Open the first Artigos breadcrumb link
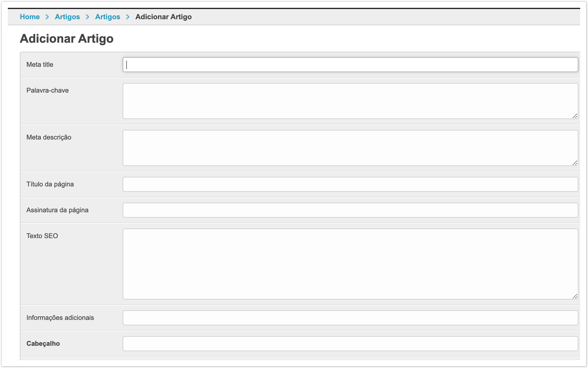 click(x=67, y=17)
